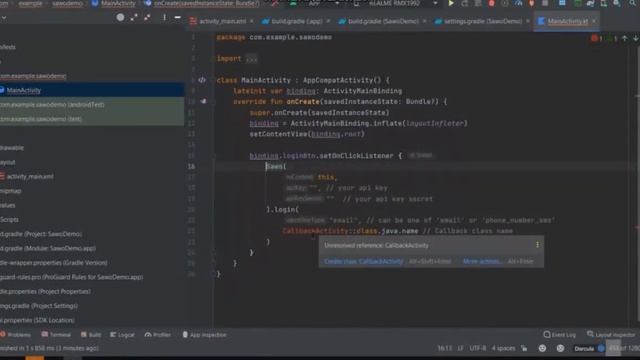Screen dimensions: 640x360
Task: Open the Problems tool window
Action: click(x=16, y=335)
